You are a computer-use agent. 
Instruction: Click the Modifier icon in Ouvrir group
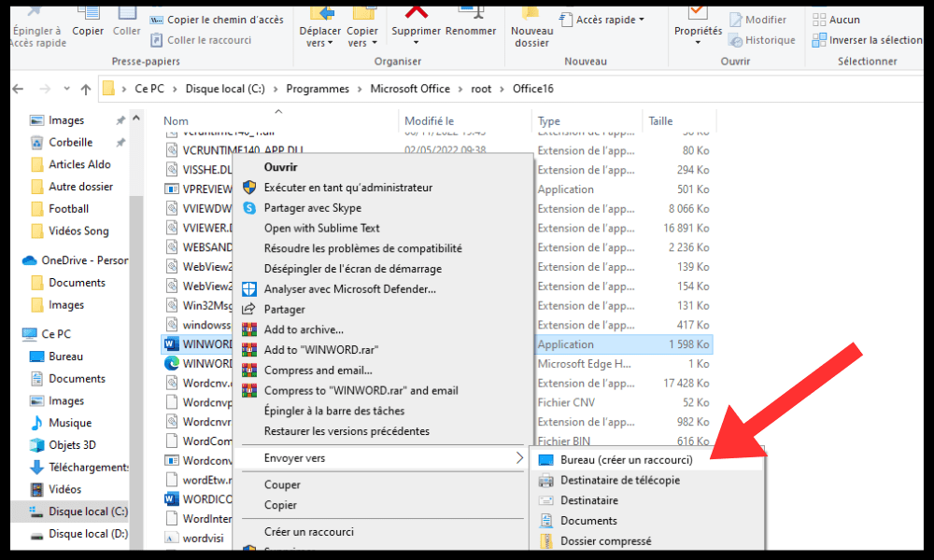(736, 20)
